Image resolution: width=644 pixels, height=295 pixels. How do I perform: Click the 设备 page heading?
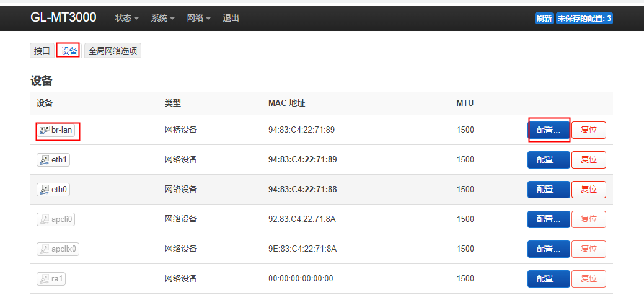[41, 81]
